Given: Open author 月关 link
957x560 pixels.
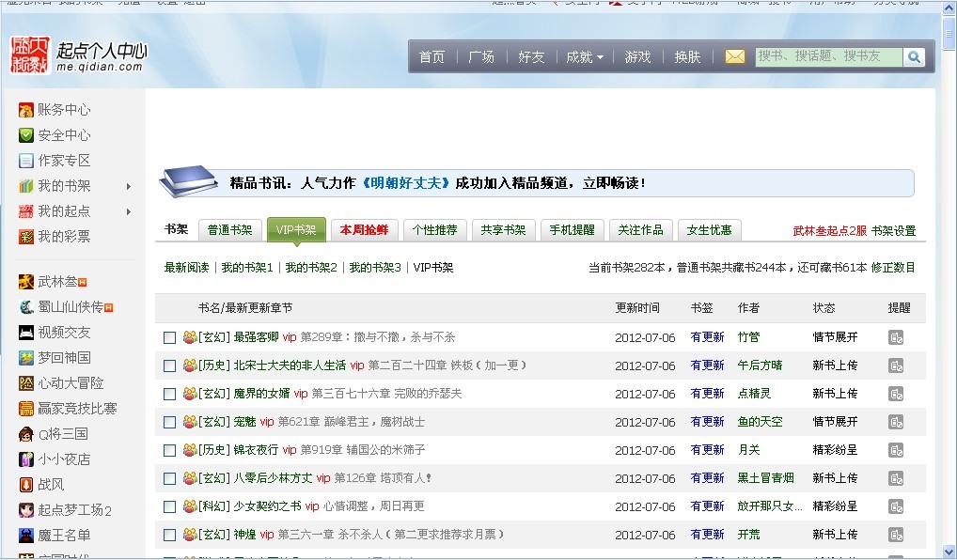Looking at the screenshot, I should (749, 450).
